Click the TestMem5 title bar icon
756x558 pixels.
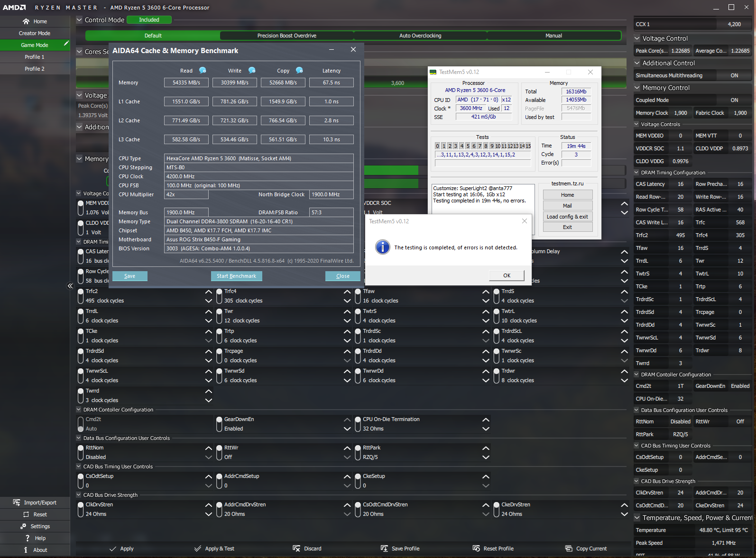point(433,72)
